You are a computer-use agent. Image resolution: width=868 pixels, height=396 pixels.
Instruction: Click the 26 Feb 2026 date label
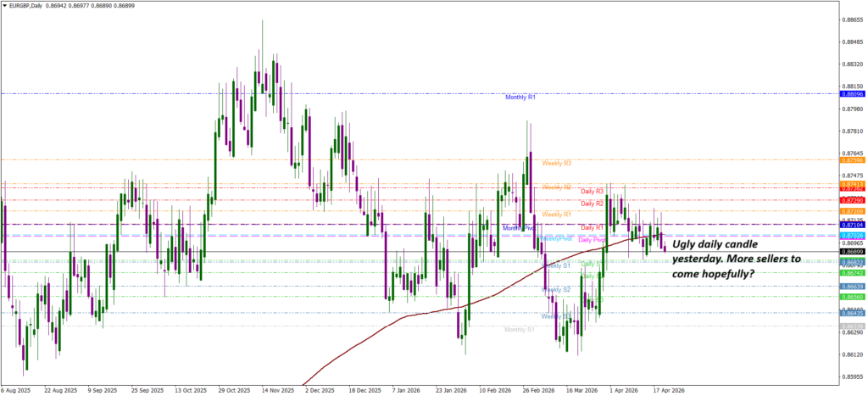537,390
